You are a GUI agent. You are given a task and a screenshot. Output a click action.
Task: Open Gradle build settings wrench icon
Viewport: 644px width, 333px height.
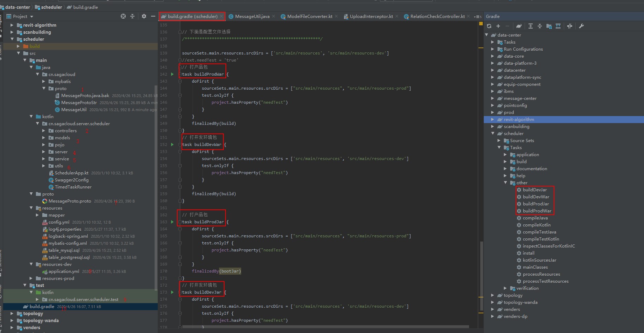pyautogui.click(x=581, y=26)
